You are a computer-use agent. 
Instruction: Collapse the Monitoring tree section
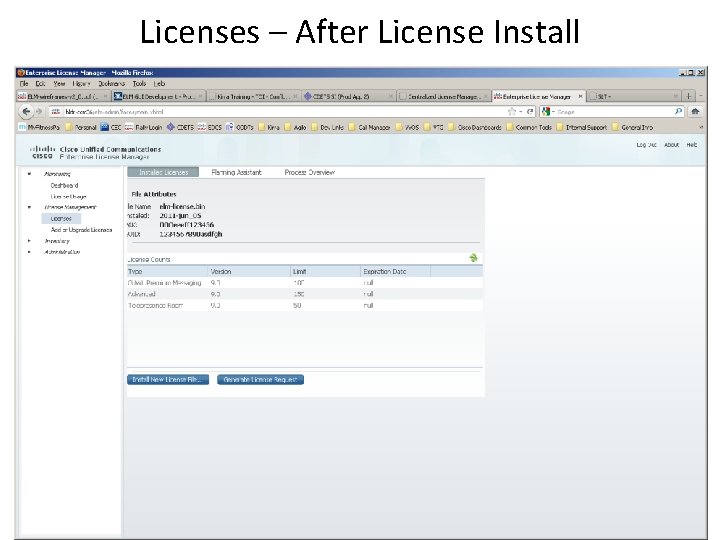[29, 174]
